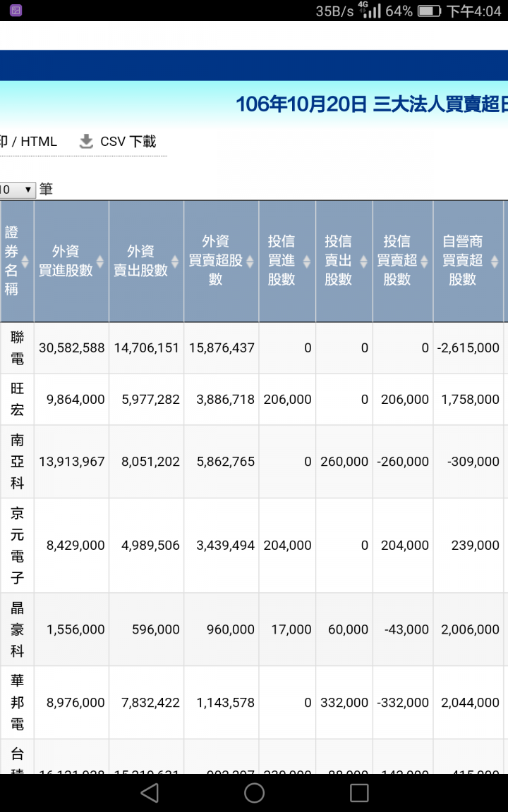Select the 京元電子 security name cell
This screenshot has height=812, width=508.
tap(17, 546)
